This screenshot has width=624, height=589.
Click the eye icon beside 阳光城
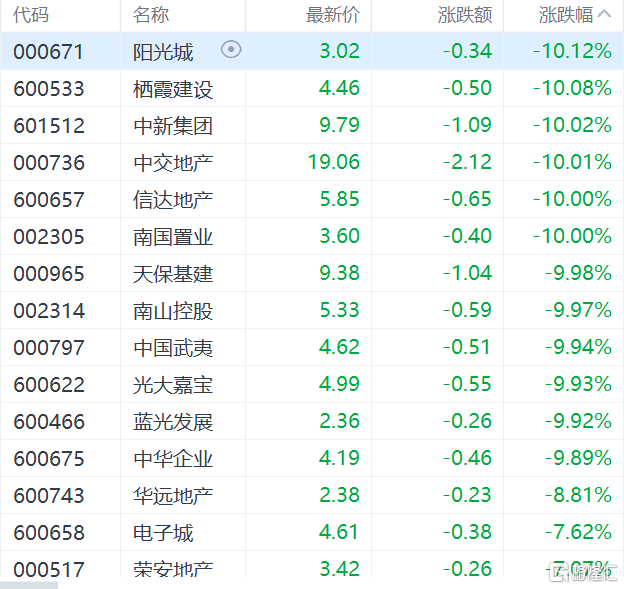[231, 50]
